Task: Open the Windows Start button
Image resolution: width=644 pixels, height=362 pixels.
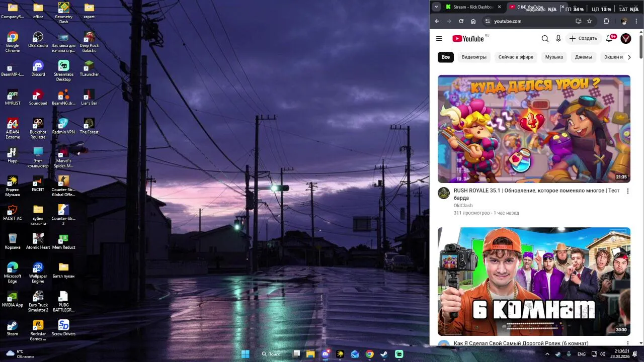Action: pos(245,354)
